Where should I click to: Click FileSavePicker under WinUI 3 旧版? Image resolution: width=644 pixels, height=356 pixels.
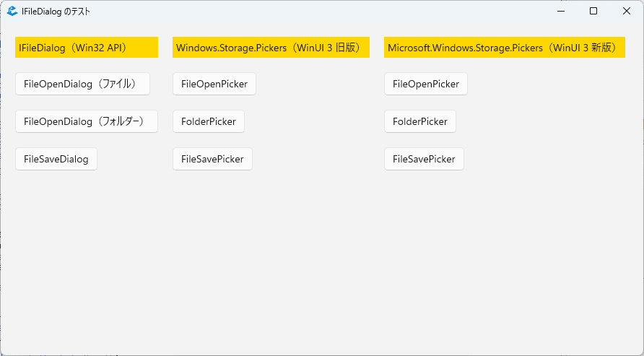pyautogui.click(x=212, y=159)
